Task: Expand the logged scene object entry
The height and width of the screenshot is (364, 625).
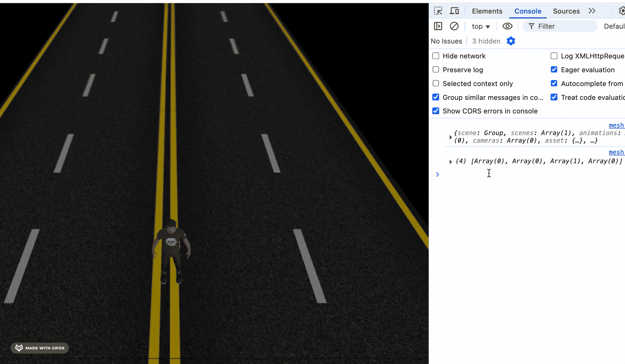Action: 451,137
